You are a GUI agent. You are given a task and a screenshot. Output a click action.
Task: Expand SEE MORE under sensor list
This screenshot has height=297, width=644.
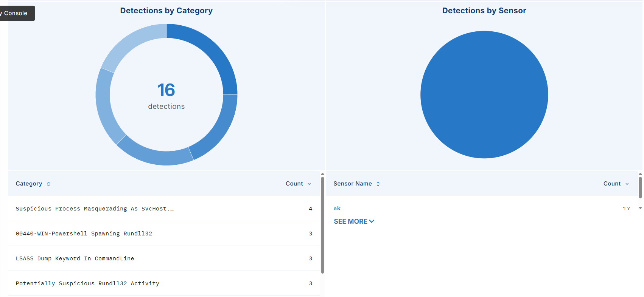(x=354, y=221)
